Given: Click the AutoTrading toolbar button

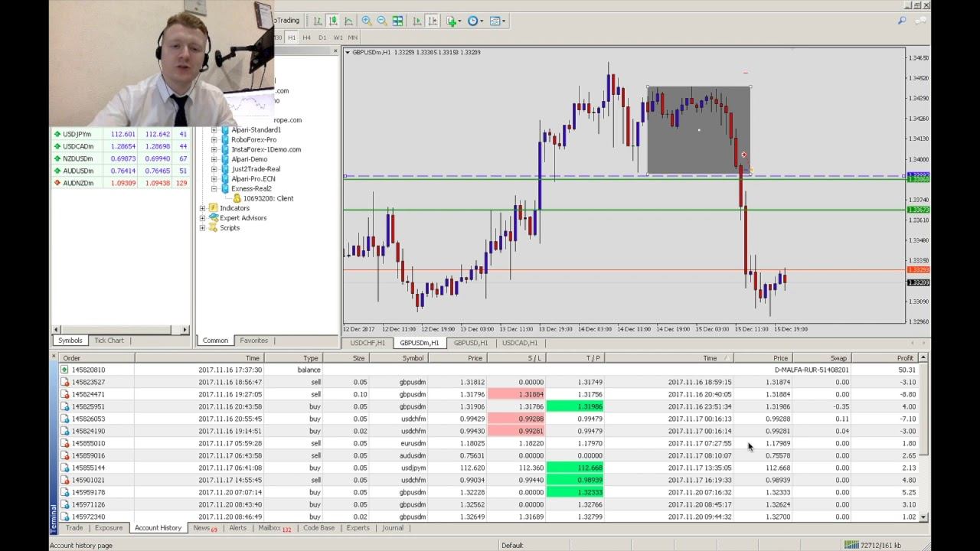Looking at the screenshot, I should pos(286,21).
